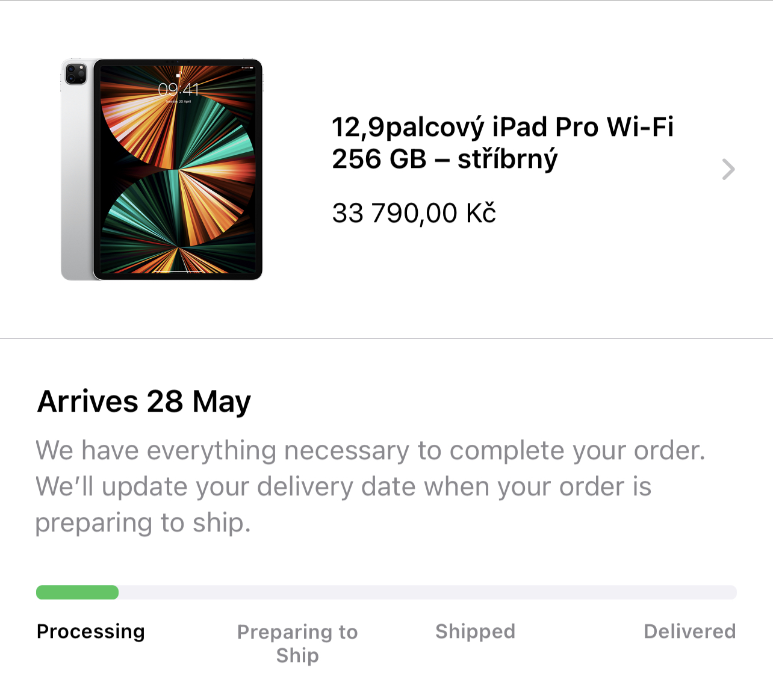Tap the iPad Pro product image
Screen dimensions: 773x700
[163, 169]
